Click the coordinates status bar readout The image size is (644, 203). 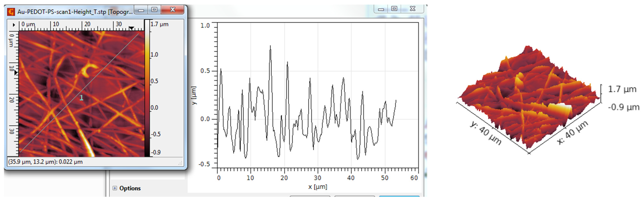pyautogui.click(x=45, y=162)
